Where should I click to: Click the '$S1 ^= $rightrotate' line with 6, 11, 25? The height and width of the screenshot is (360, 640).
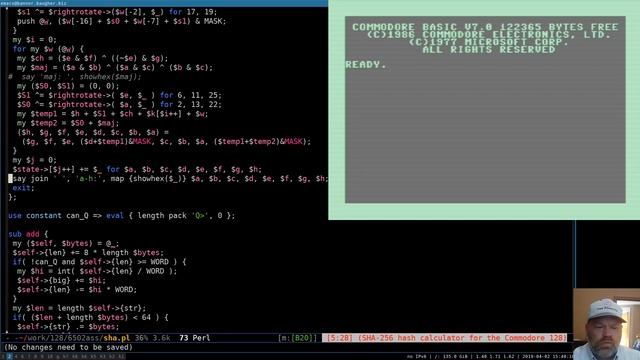pyautogui.click(x=119, y=95)
